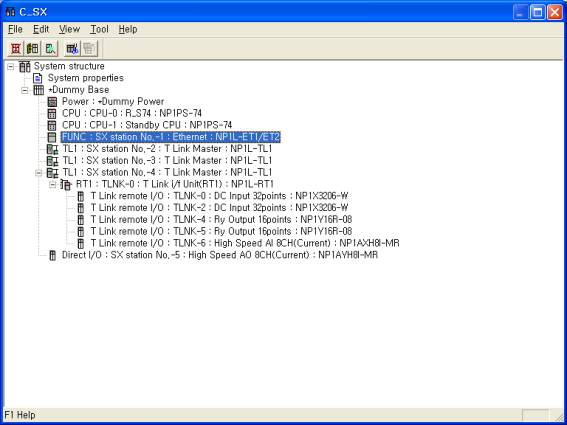This screenshot has height=425, width=567.
Task: Click the System properties document icon
Action: (38, 78)
